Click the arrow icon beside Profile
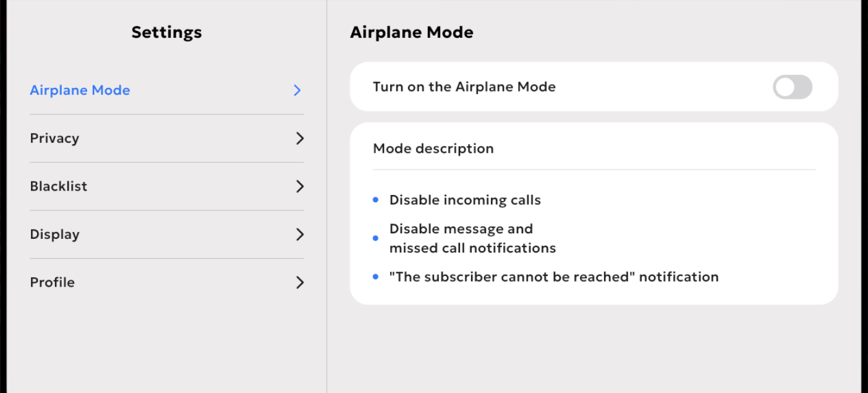This screenshot has width=868, height=393. (x=300, y=283)
